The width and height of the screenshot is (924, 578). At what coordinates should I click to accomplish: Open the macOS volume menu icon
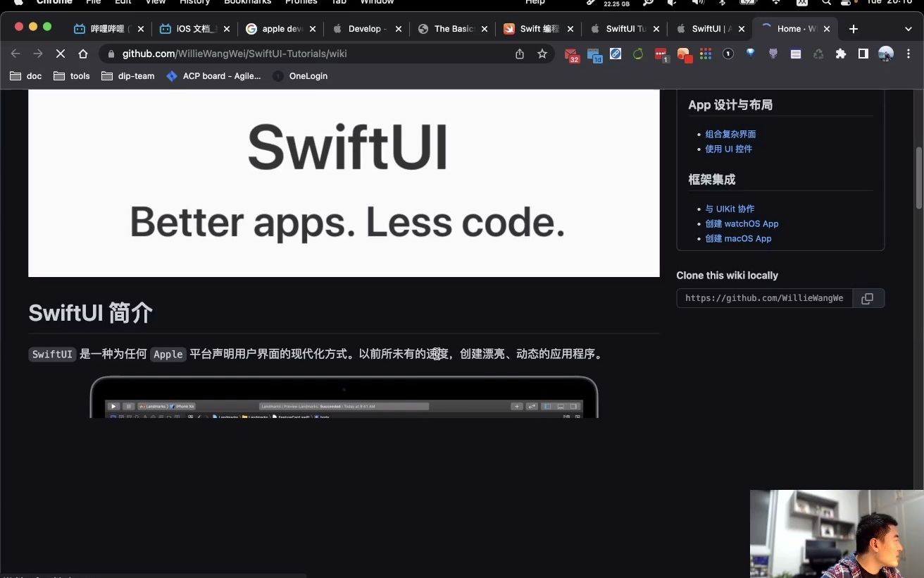(x=697, y=3)
